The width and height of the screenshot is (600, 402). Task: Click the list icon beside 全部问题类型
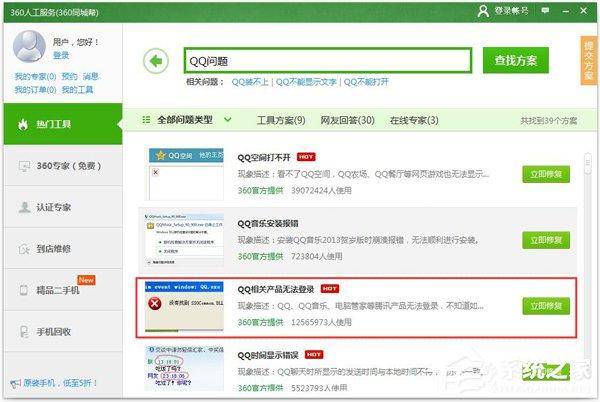(x=146, y=120)
